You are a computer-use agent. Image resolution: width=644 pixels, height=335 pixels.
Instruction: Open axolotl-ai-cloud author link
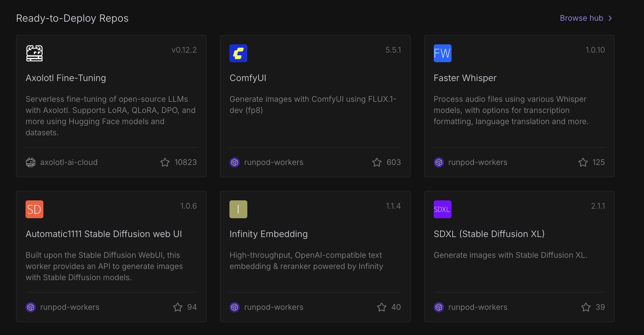point(69,162)
